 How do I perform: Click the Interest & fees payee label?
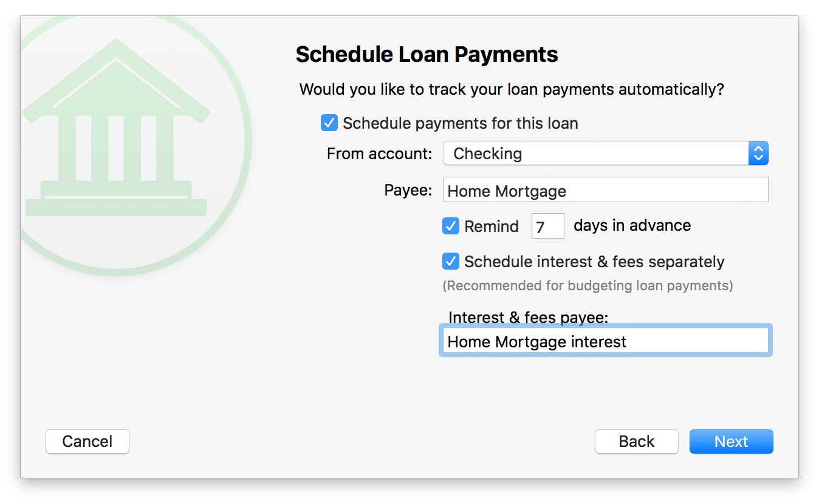(528, 318)
